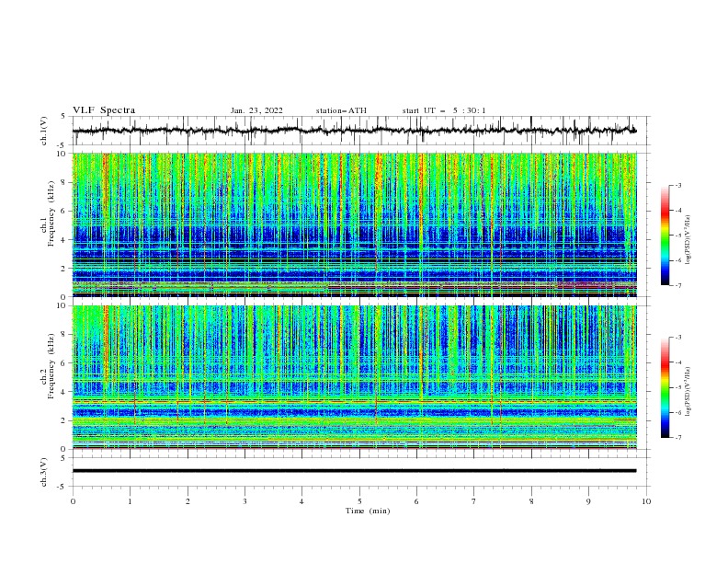Image resolution: width=728 pixels, height=563 pixels.
Task: Click the "5" tick on the time axis
Action: pyautogui.click(x=359, y=501)
